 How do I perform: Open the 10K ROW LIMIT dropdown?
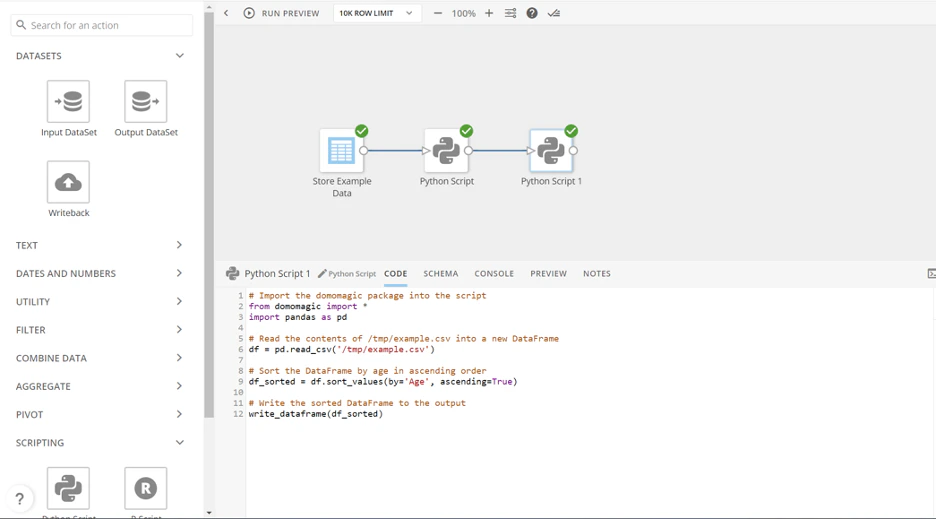coord(377,13)
